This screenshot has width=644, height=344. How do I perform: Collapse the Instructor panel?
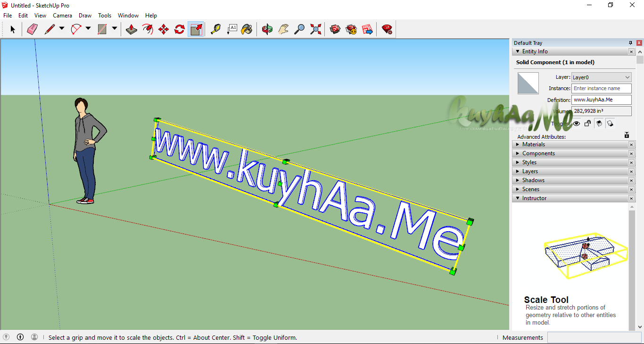click(518, 198)
